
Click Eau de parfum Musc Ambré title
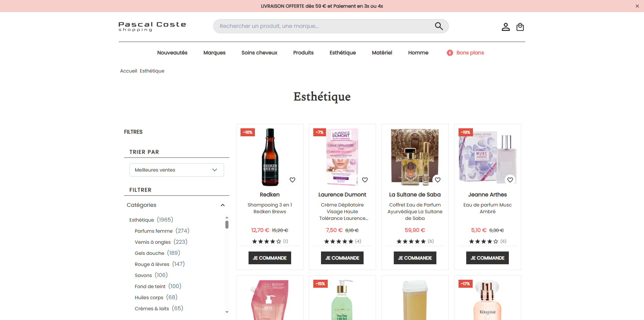(x=487, y=208)
